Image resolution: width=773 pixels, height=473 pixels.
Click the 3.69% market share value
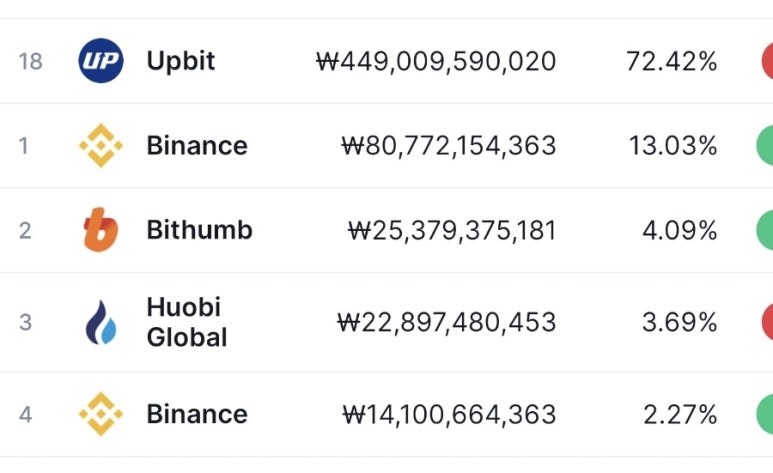[x=679, y=322]
